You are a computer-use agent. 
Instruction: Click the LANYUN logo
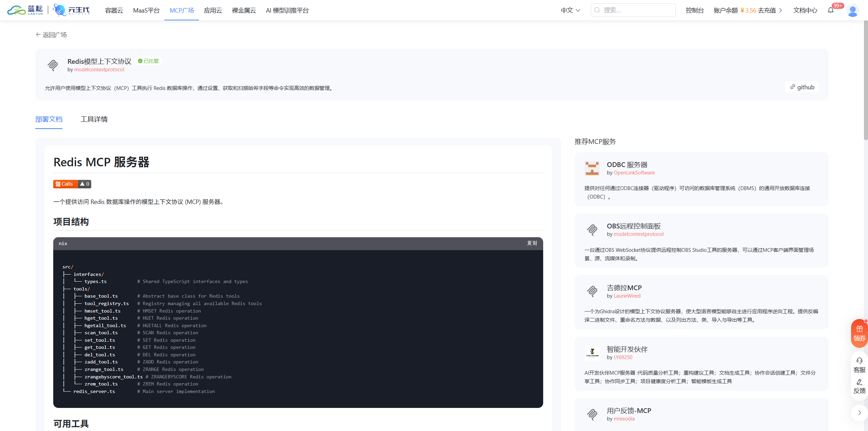pyautogui.click(x=26, y=10)
